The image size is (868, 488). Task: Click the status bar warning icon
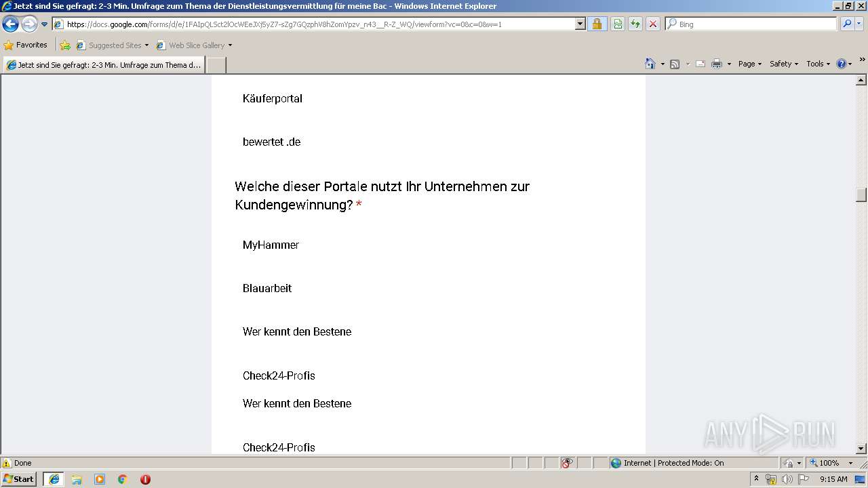[7, 463]
